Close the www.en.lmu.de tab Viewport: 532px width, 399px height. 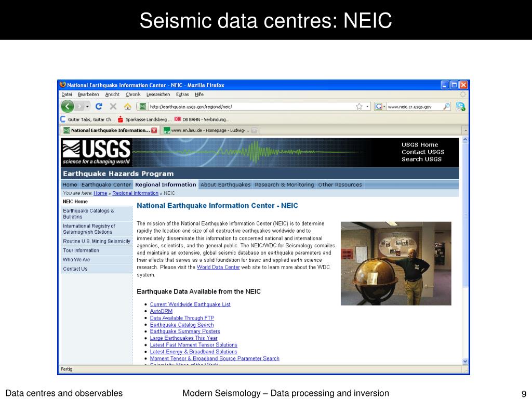point(255,130)
